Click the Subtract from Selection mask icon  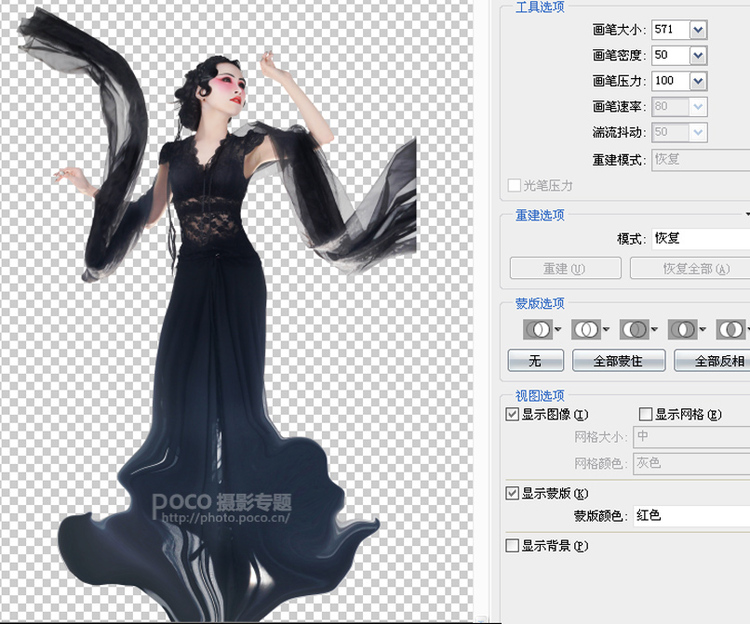click(x=634, y=329)
